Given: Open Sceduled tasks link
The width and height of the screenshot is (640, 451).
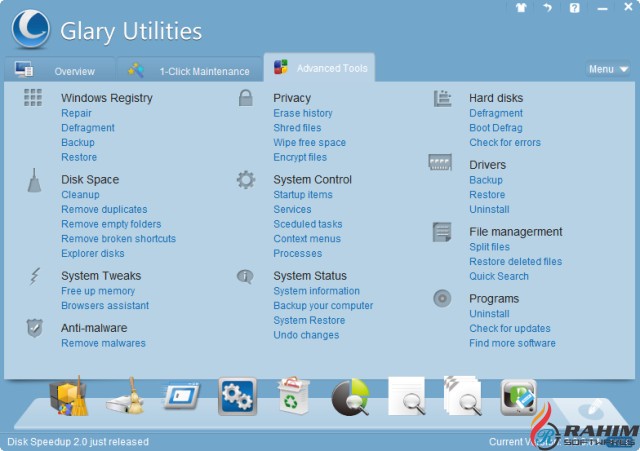Looking at the screenshot, I should click(x=308, y=224).
